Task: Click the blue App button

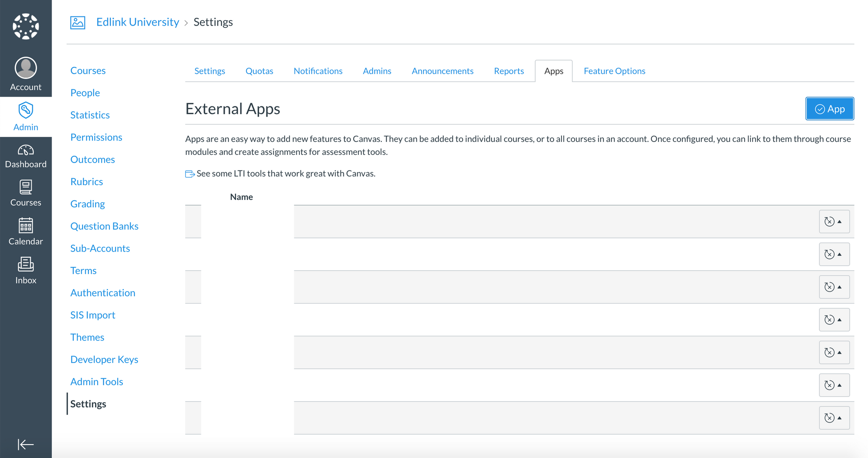Action: point(829,109)
